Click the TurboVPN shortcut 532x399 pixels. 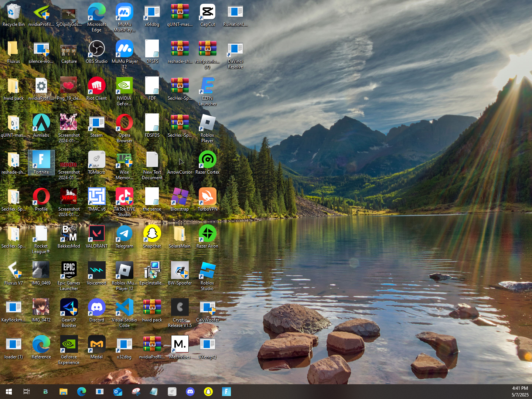(208, 200)
